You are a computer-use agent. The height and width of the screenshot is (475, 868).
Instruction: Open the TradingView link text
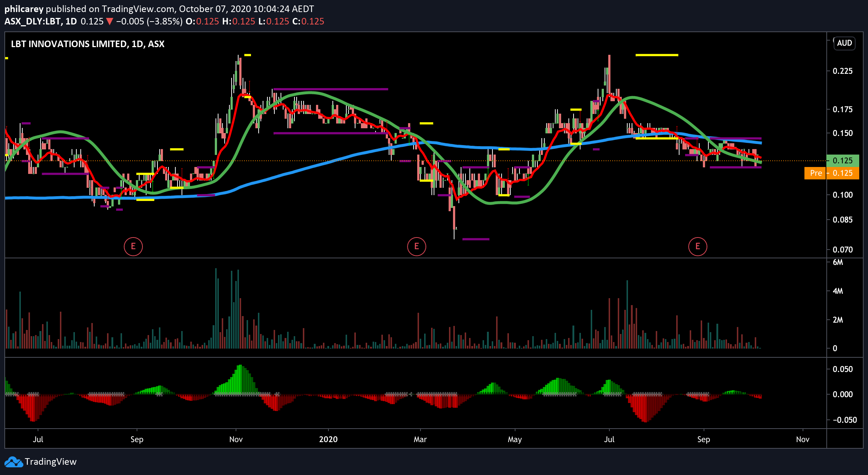pos(51,462)
